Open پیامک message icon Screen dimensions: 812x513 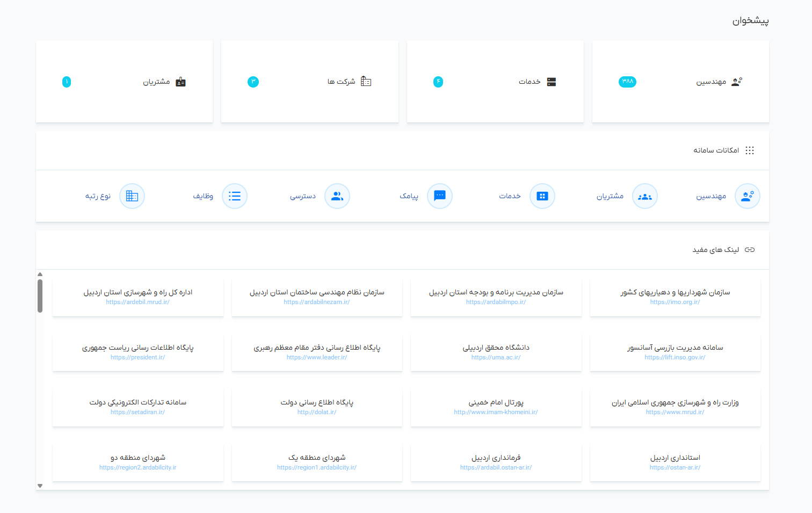point(440,196)
